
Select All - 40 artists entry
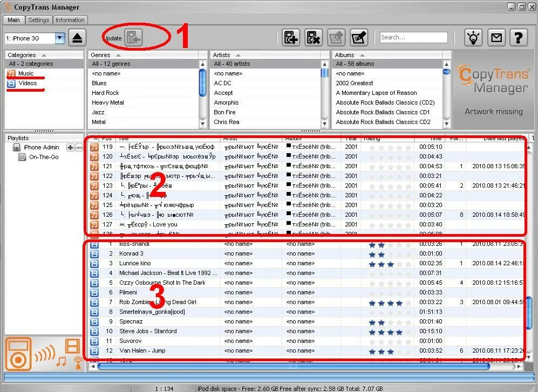coord(265,64)
